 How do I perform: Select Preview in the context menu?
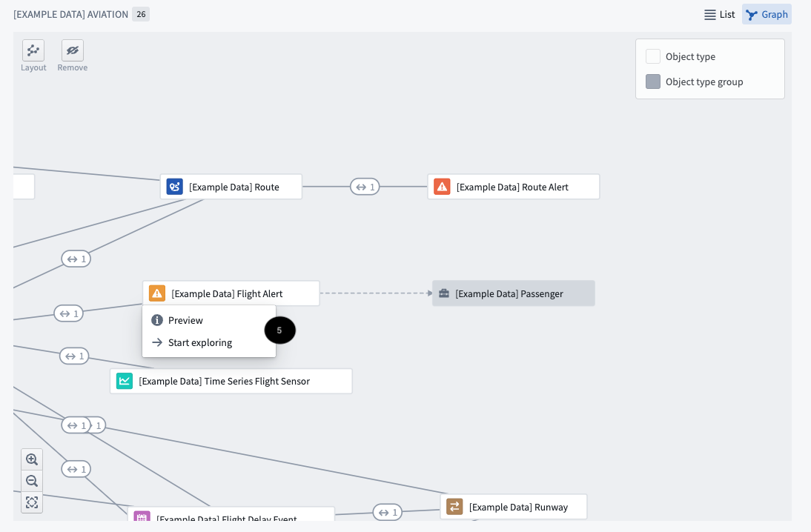(209, 321)
